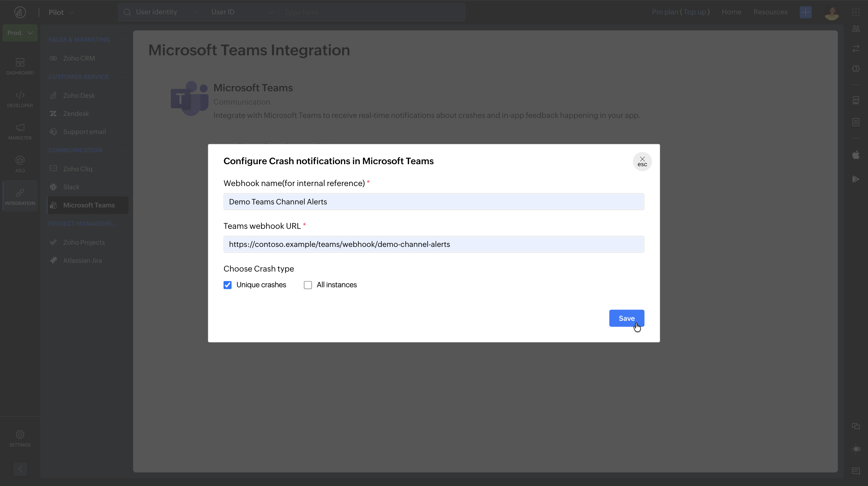Open the Dashboard icon in left rail

(20, 66)
